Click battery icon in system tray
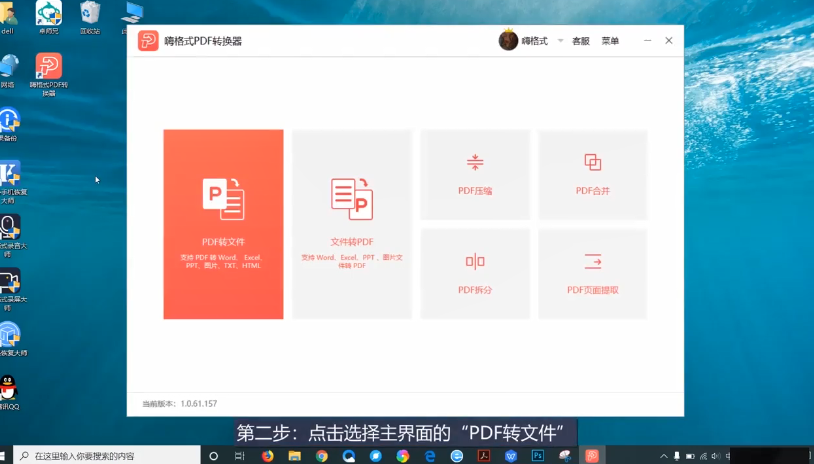Viewport: 814px width, 464px height. click(x=690, y=456)
